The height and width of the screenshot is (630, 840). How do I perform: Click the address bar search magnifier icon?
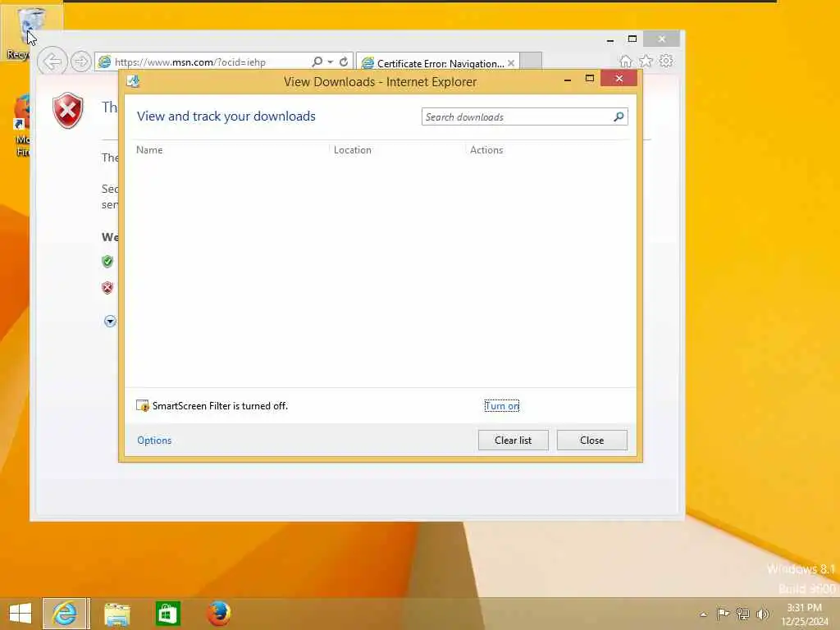[x=317, y=62]
